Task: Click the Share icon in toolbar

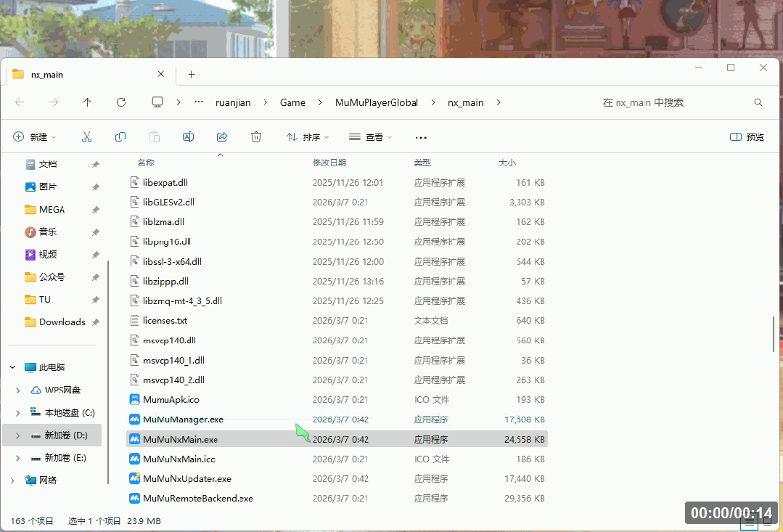Action: click(x=222, y=137)
